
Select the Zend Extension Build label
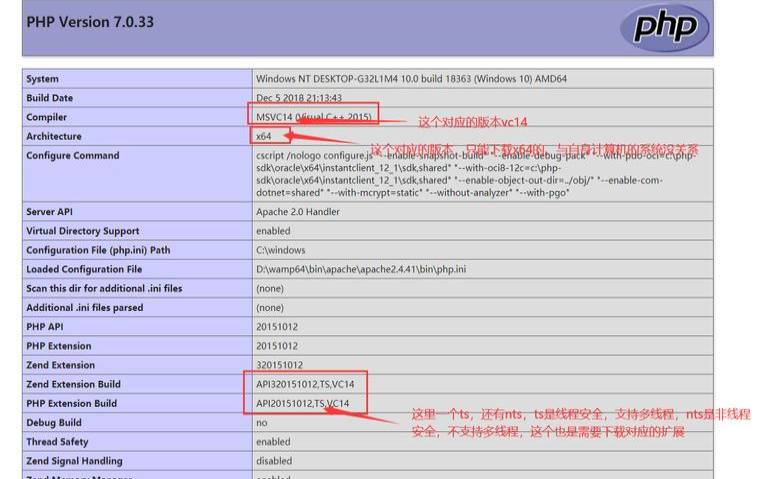(73, 384)
